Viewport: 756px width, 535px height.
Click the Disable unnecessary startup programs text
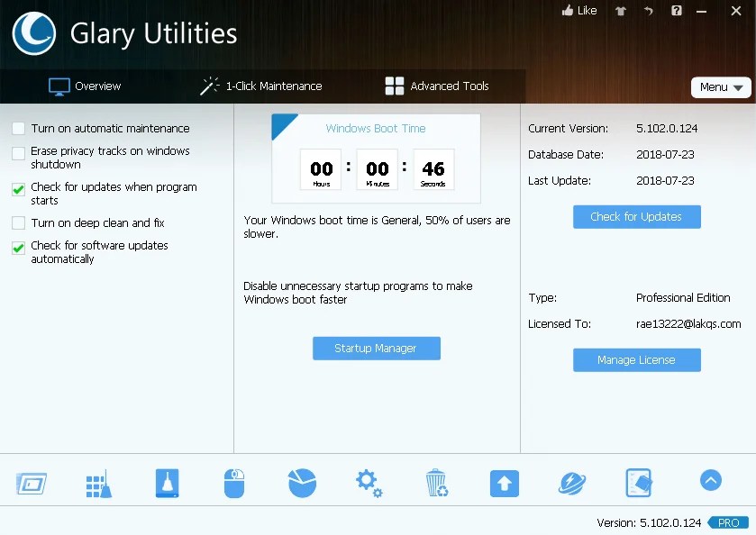(358, 293)
